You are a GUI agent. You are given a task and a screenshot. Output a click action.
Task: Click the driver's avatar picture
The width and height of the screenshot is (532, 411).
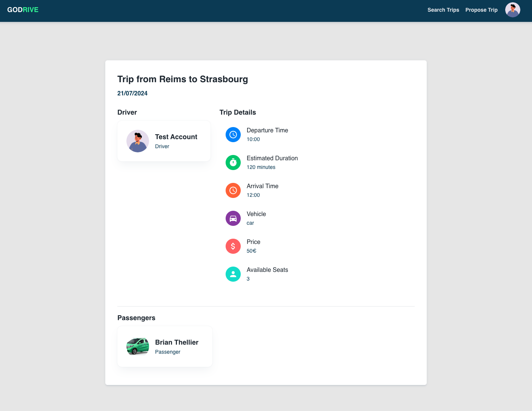tap(138, 141)
